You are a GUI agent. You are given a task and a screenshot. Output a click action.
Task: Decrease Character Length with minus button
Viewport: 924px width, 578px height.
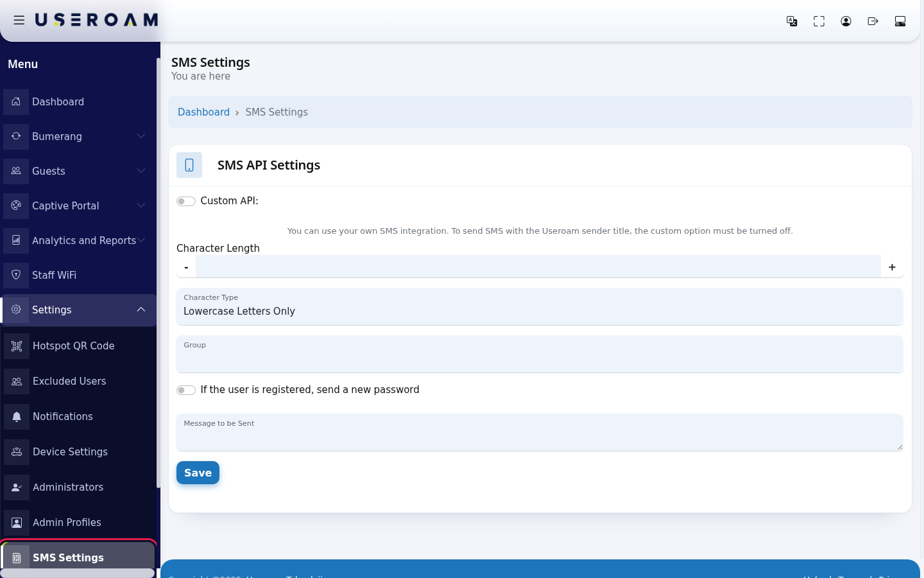coord(186,267)
